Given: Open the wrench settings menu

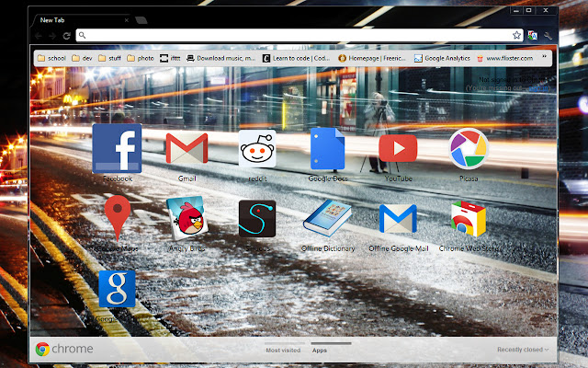Looking at the screenshot, I should tap(548, 36).
